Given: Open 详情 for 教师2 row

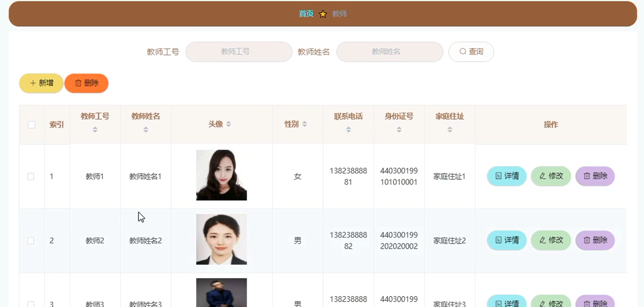Looking at the screenshot, I should (507, 240).
